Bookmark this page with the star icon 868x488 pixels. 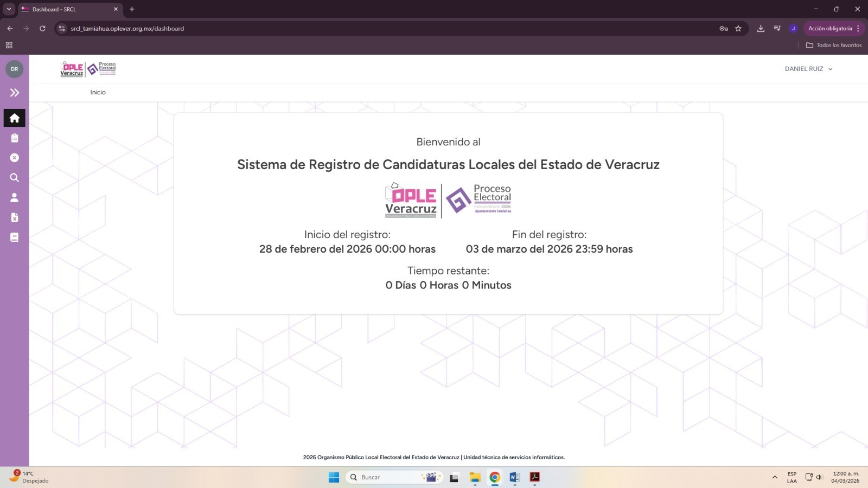[738, 29]
